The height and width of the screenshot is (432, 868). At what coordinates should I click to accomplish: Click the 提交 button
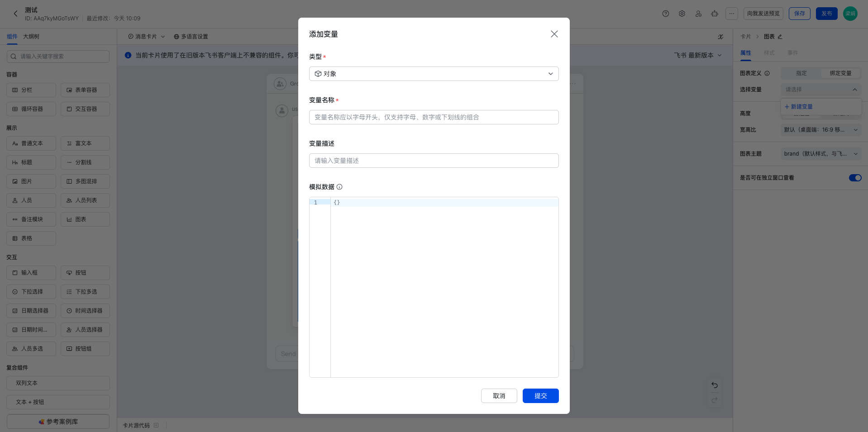(x=540, y=396)
